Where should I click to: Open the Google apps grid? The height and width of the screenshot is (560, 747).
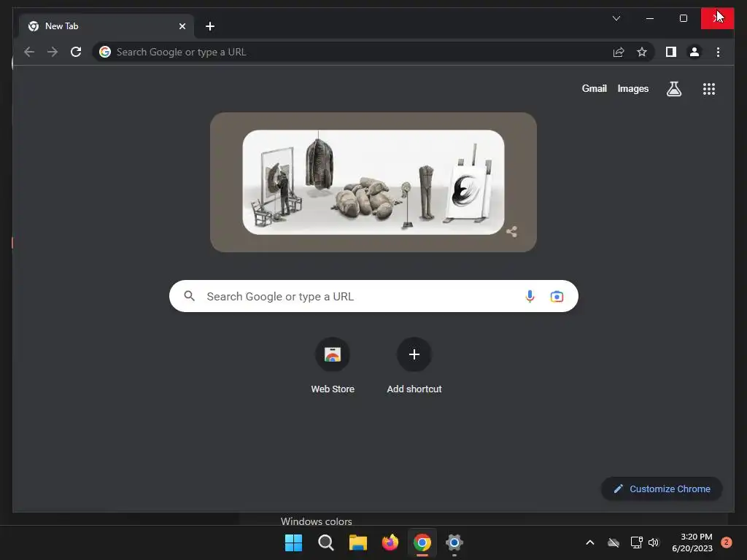click(x=709, y=88)
